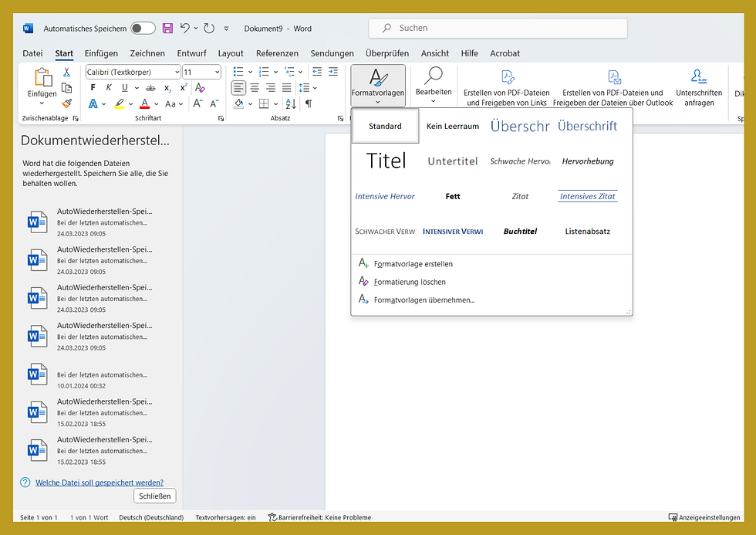Expand the Einfügen paste options arrow
This screenshot has height=535, width=756.
click(x=42, y=103)
